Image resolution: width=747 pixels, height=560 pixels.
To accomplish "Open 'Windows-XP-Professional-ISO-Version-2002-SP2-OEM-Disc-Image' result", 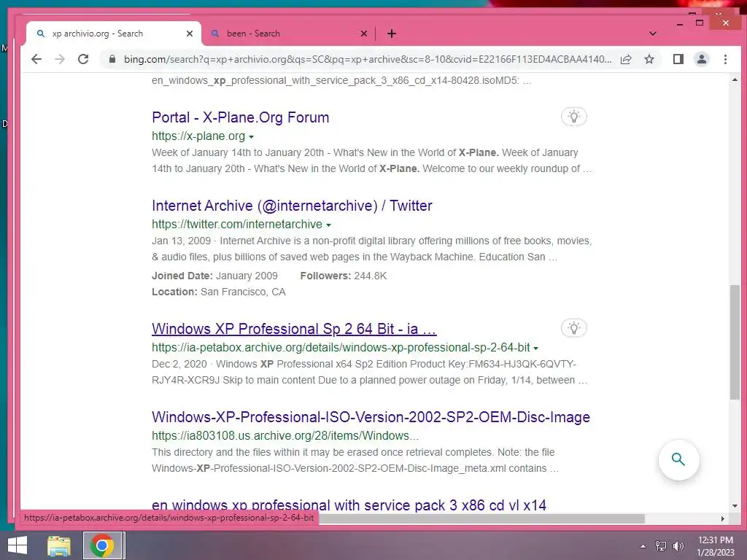I will [371, 416].
